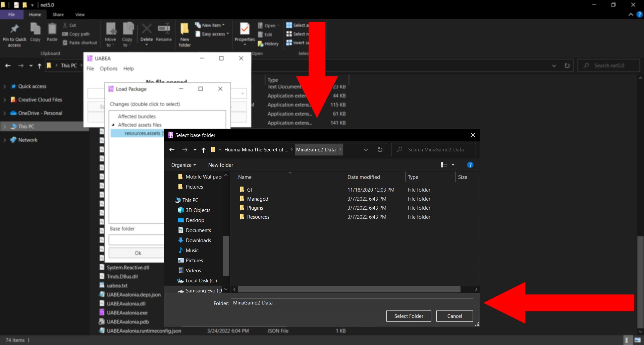Click the Huuma Mina The Secret of breadcrumb
This screenshot has width=644, height=345.
256,150
